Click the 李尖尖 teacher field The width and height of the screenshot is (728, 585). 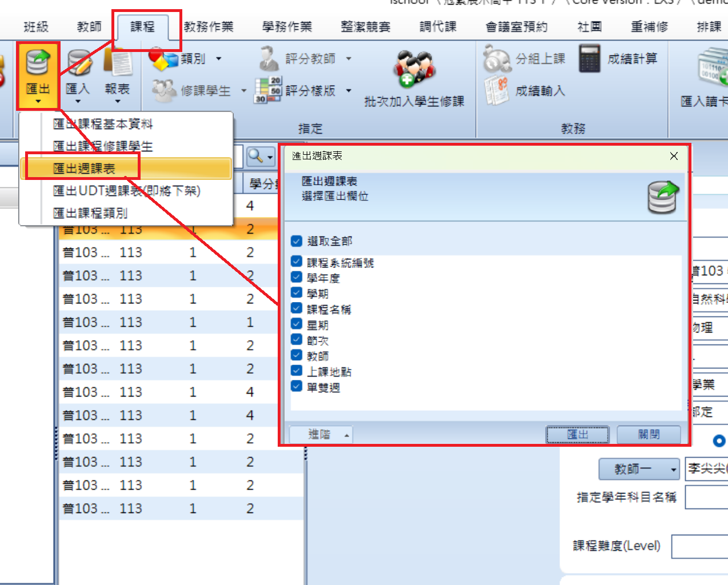pos(706,469)
